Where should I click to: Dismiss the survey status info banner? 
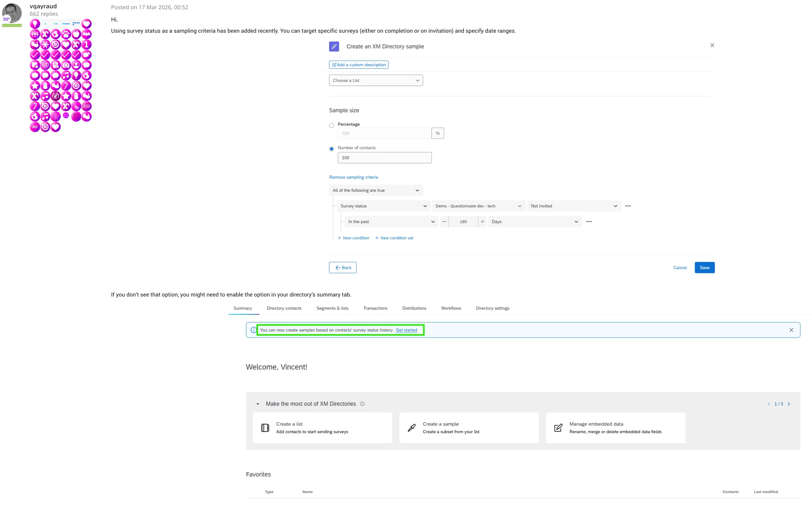point(791,330)
